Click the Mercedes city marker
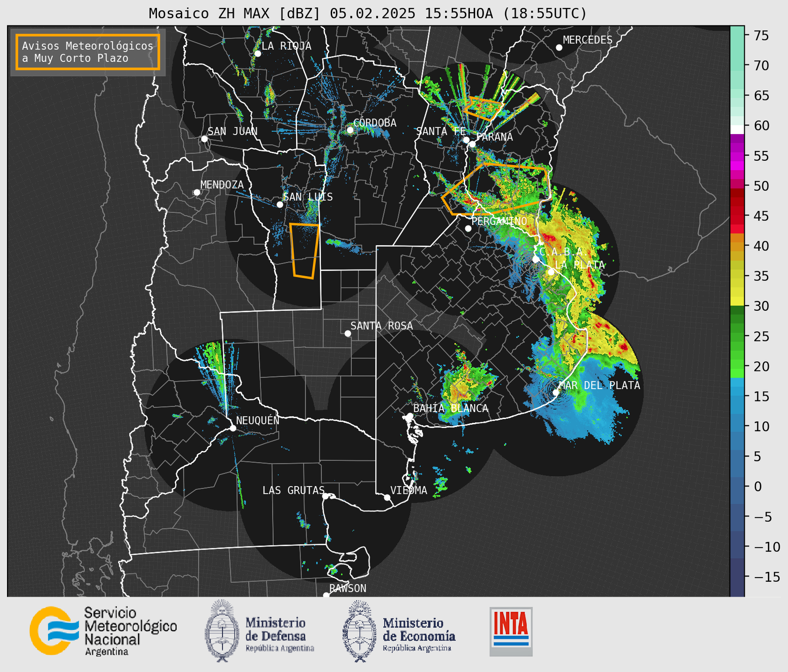The width and height of the screenshot is (788, 672). (559, 48)
